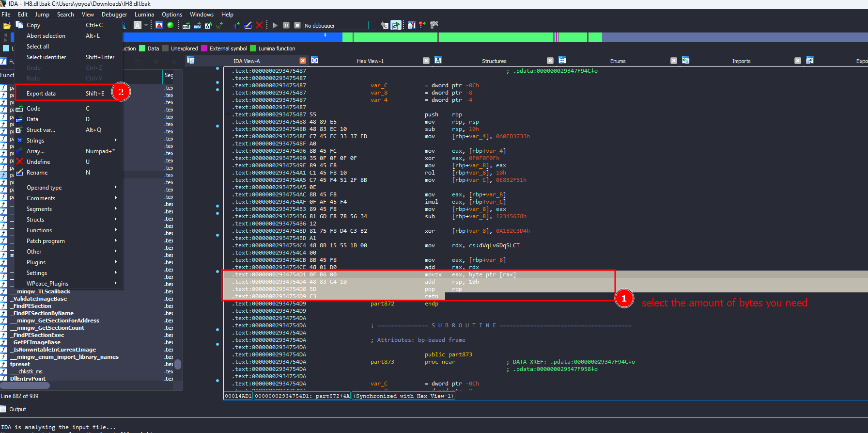The image size is (868, 433).
Task: Click the open file folder icon
Action: (x=7, y=25)
